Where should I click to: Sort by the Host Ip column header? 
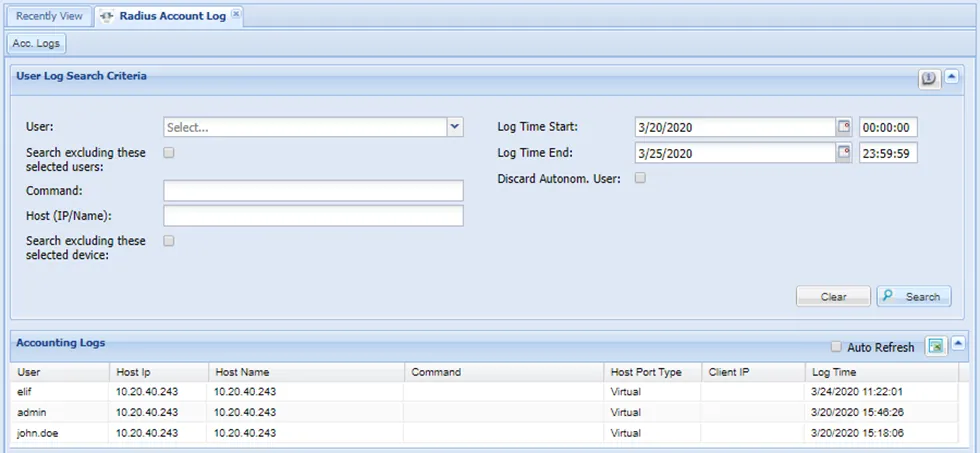[159, 372]
